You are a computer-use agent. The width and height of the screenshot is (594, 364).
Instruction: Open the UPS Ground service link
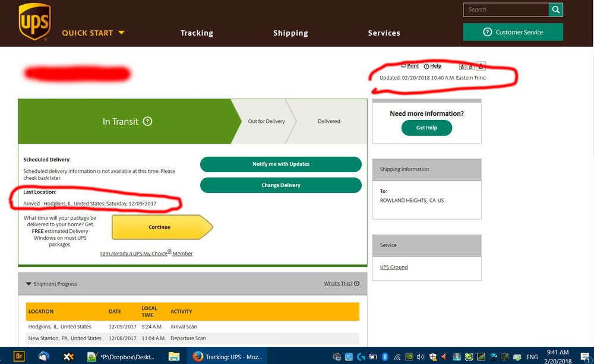pos(394,267)
